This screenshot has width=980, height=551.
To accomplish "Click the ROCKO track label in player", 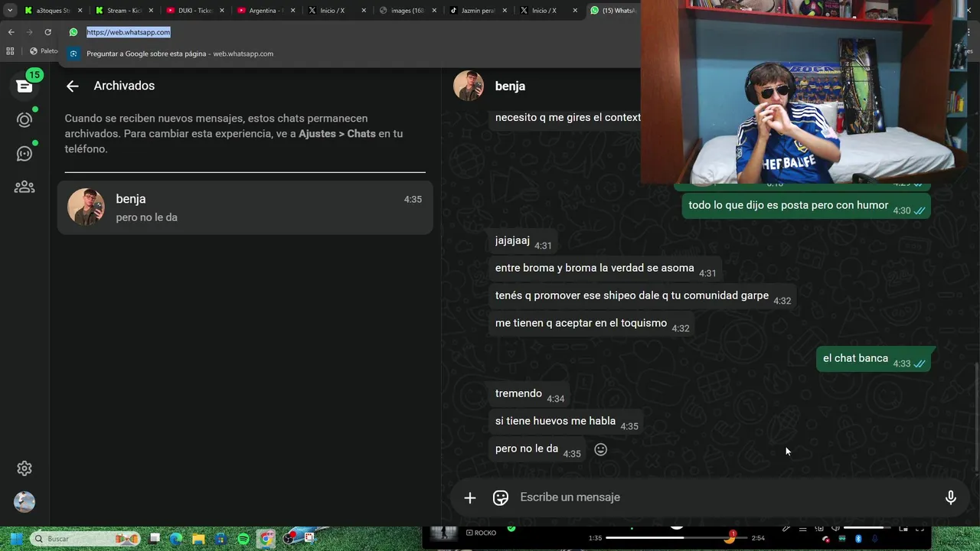I will pos(481,533).
